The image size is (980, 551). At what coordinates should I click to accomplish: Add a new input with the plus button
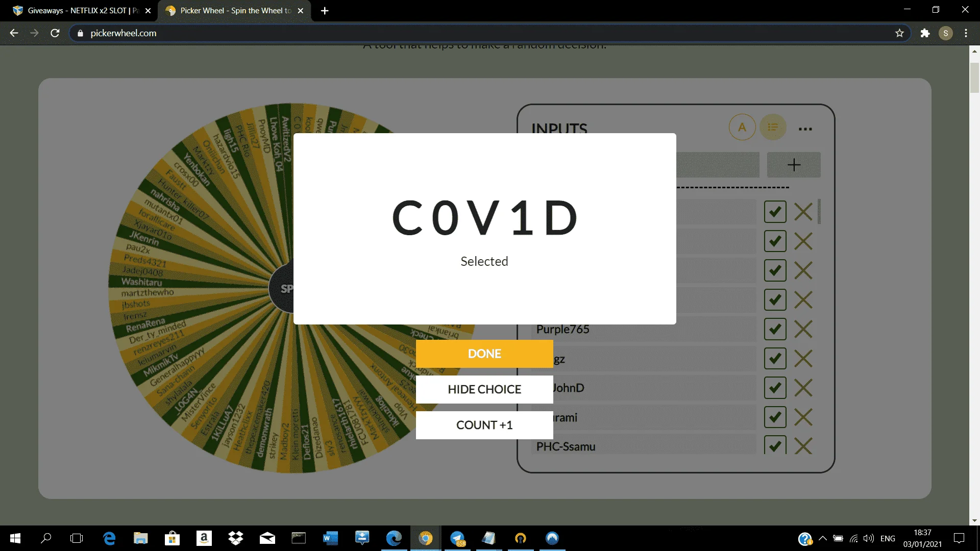(x=794, y=165)
